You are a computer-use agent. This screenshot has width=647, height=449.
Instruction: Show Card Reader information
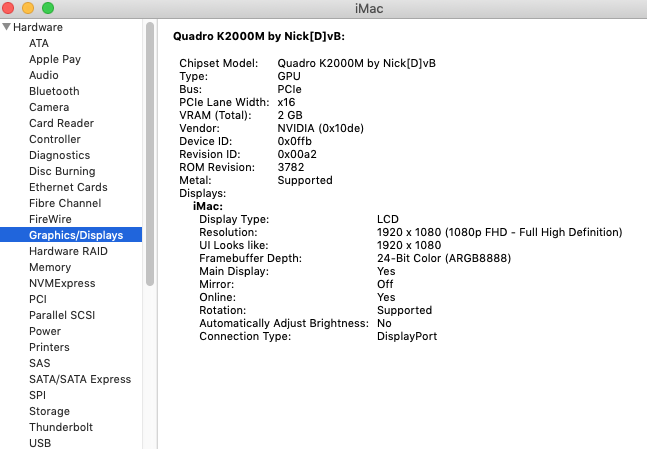[61, 123]
